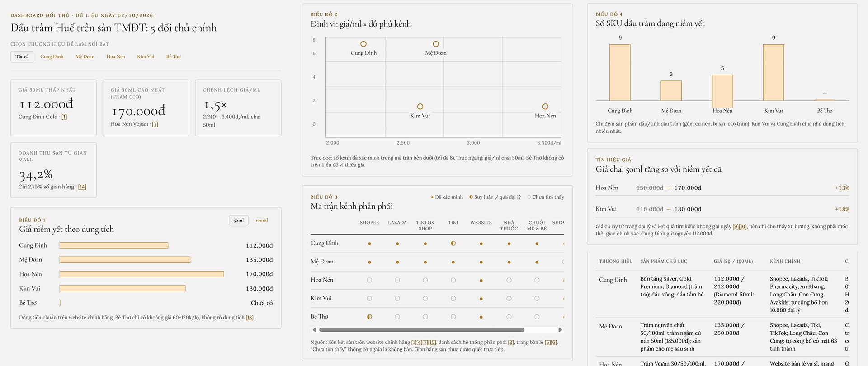868x366 pixels.
Task: Click Cung Đình's Shopee verified dot
Action: click(369, 244)
